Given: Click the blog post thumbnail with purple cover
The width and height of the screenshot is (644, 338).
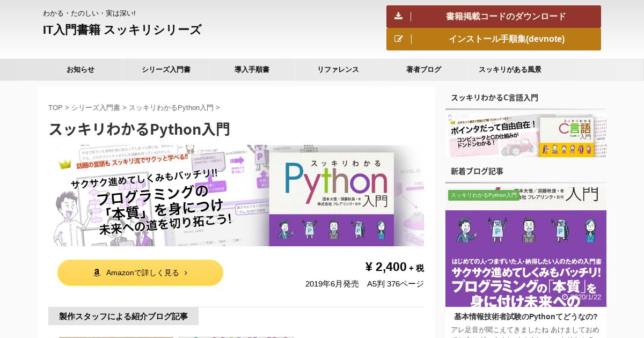Looking at the screenshot, I should click(x=526, y=247).
